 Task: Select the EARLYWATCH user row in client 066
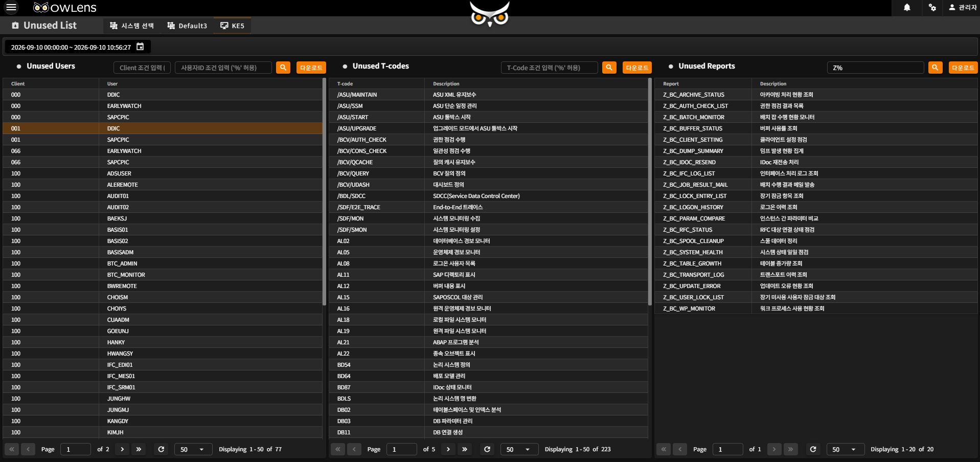point(163,151)
